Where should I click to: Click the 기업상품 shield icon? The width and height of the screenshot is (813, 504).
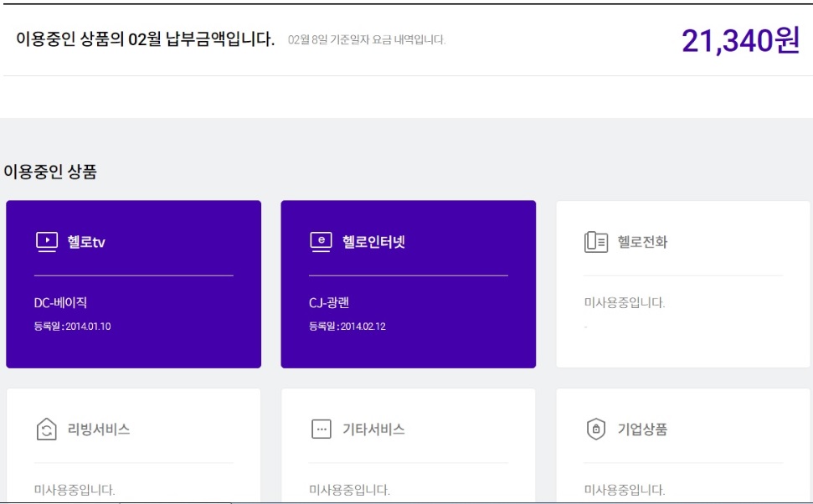click(x=595, y=429)
